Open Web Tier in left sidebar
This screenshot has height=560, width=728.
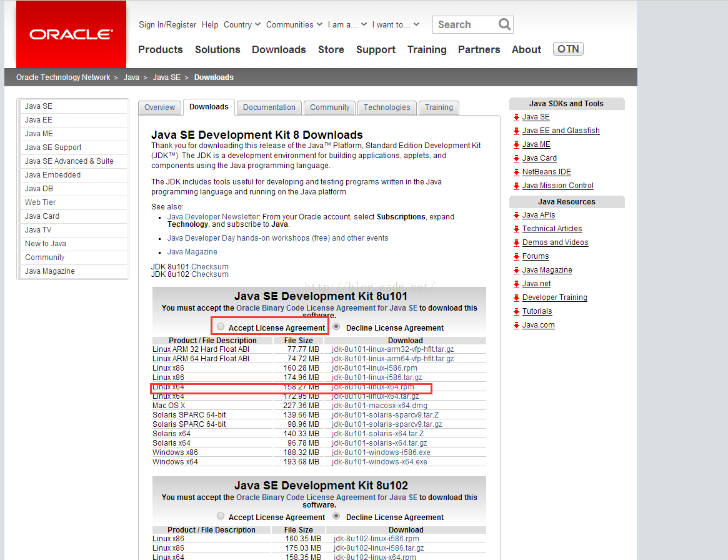73,202
